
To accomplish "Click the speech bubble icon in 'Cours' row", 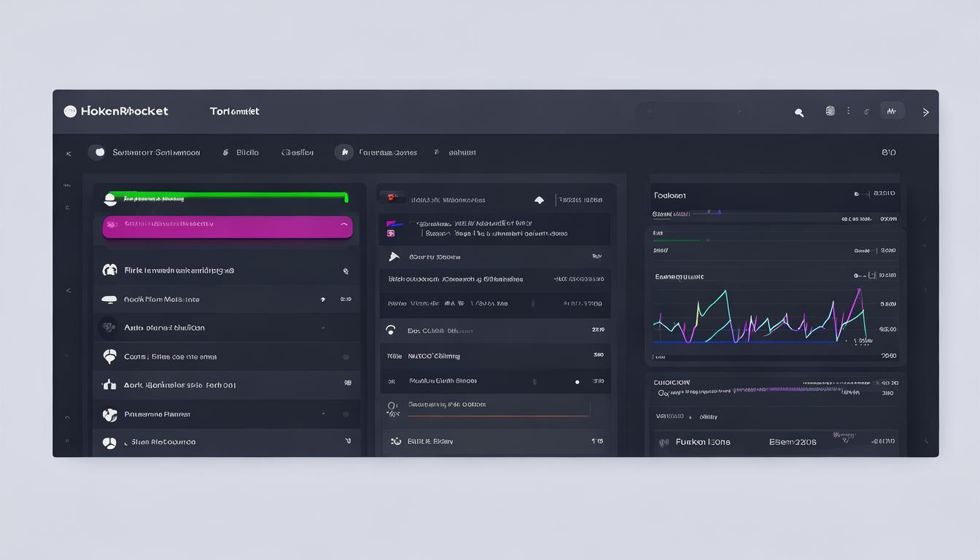I will pos(109,357).
